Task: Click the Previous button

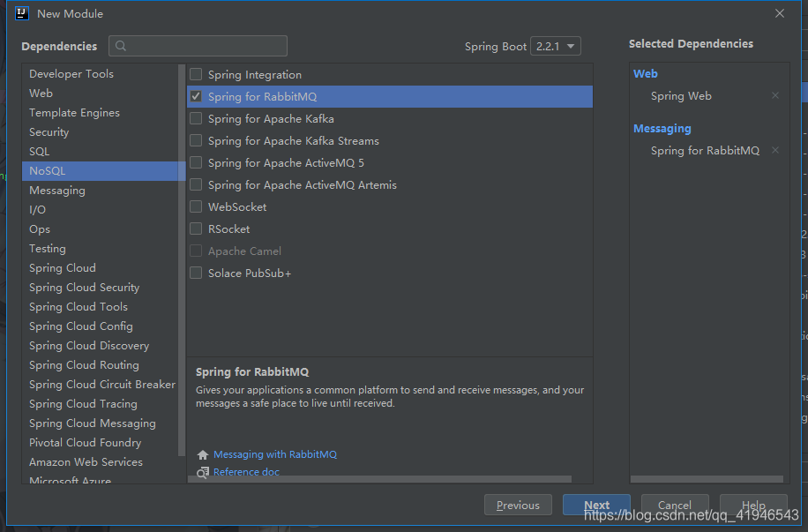Action: pyautogui.click(x=518, y=506)
